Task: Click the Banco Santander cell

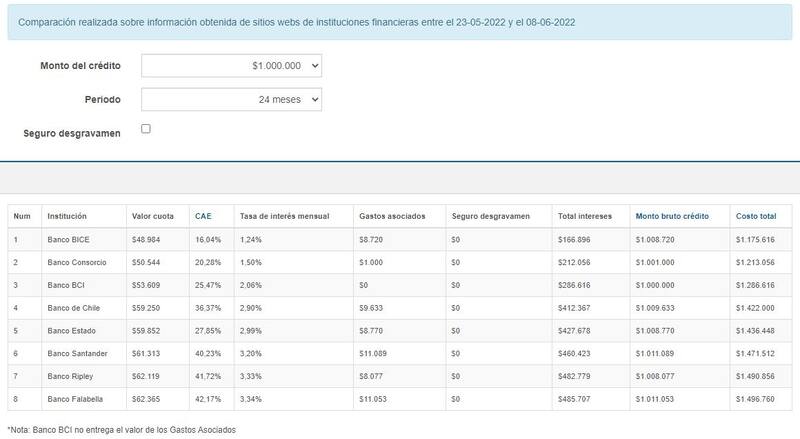Action: (x=76, y=354)
